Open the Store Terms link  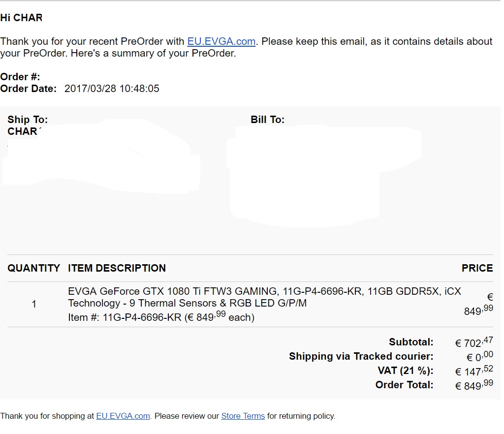243,416
